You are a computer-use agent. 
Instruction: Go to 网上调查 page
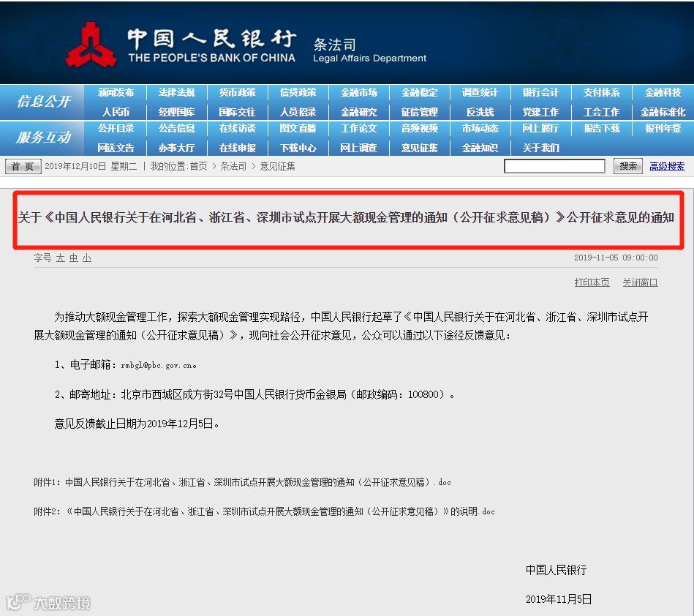pos(358,148)
